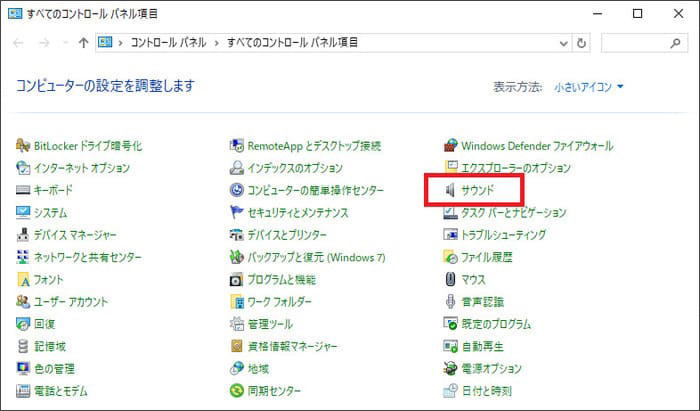Viewport: 700px width, 411px height.
Task: Go up one folder level
Action: 83,43
